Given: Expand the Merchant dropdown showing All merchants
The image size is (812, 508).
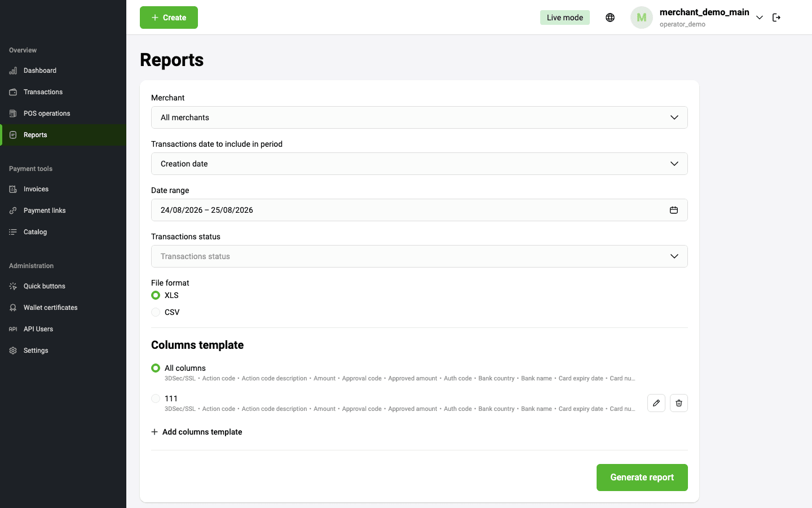Looking at the screenshot, I should [x=420, y=117].
